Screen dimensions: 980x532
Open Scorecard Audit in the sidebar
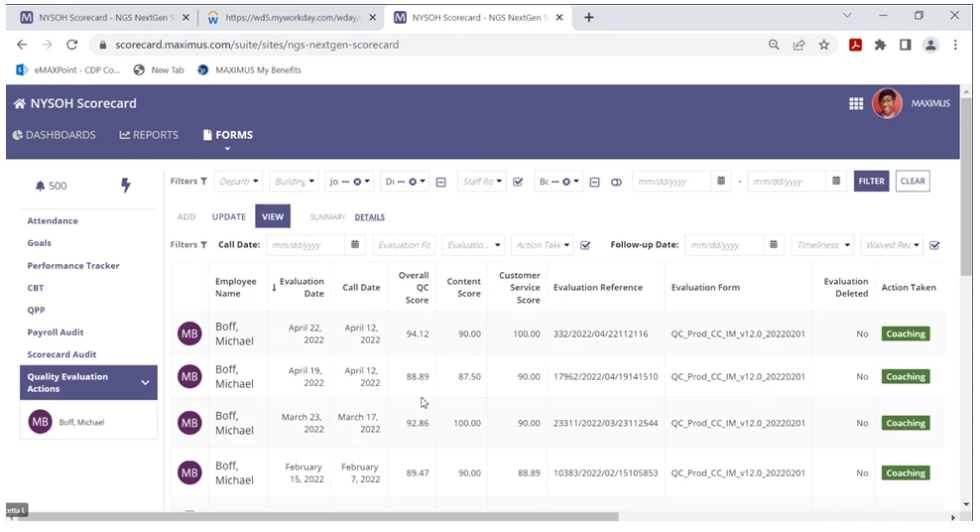[x=61, y=354]
